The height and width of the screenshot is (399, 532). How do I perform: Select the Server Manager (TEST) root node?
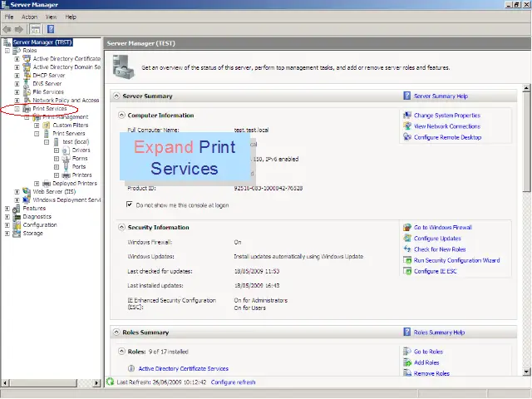[x=42, y=42]
